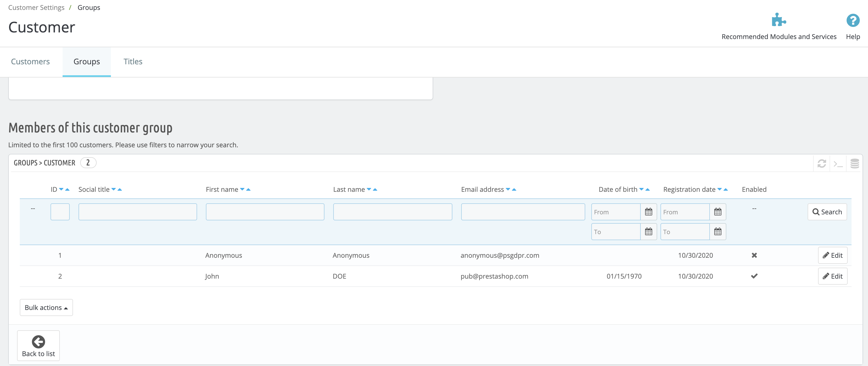Switch to the Titles tab
Screen dimensions: 868x366
[x=133, y=61]
